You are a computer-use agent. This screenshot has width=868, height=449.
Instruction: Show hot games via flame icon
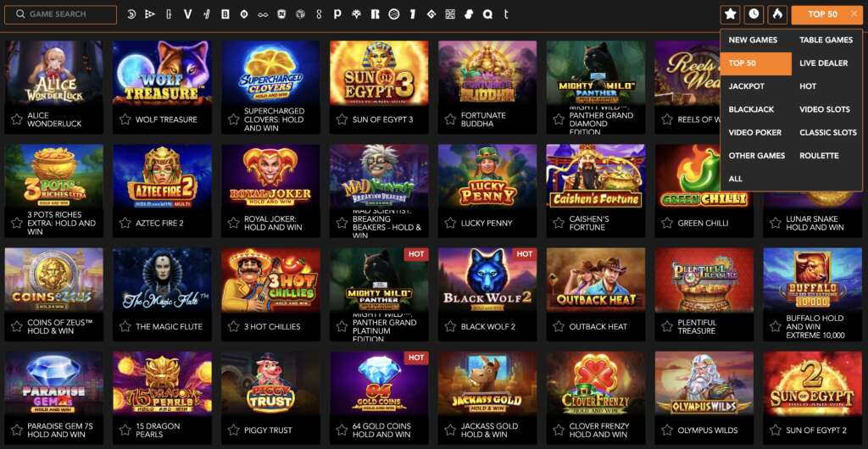coord(777,14)
